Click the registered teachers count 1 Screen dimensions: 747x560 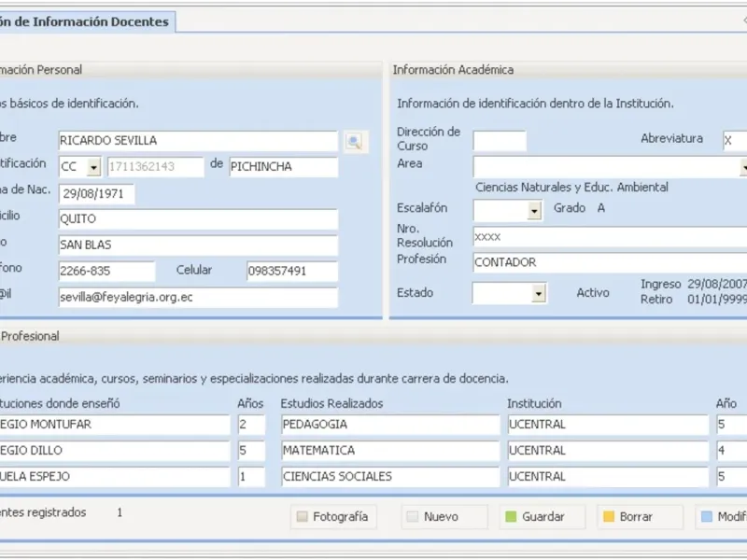(x=120, y=512)
